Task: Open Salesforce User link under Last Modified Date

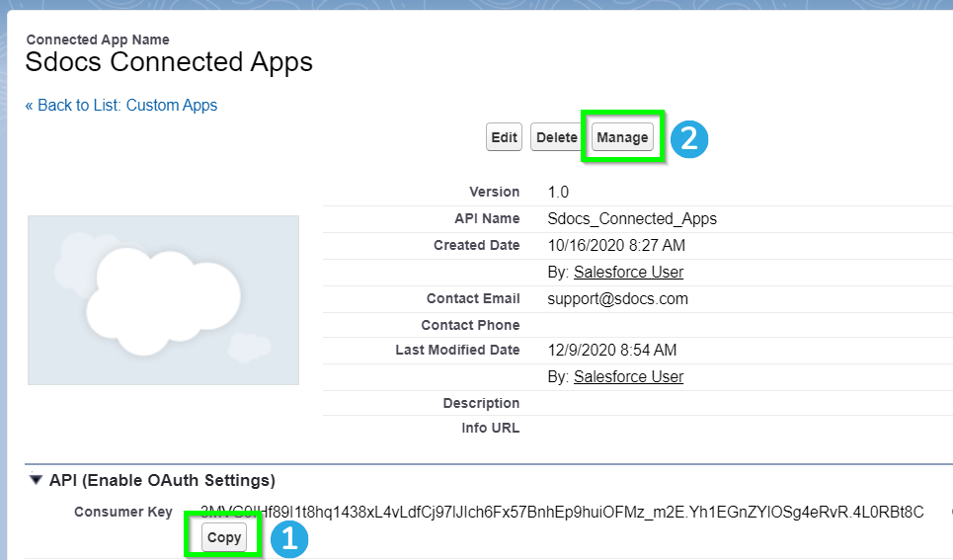Action: pyautogui.click(x=628, y=376)
